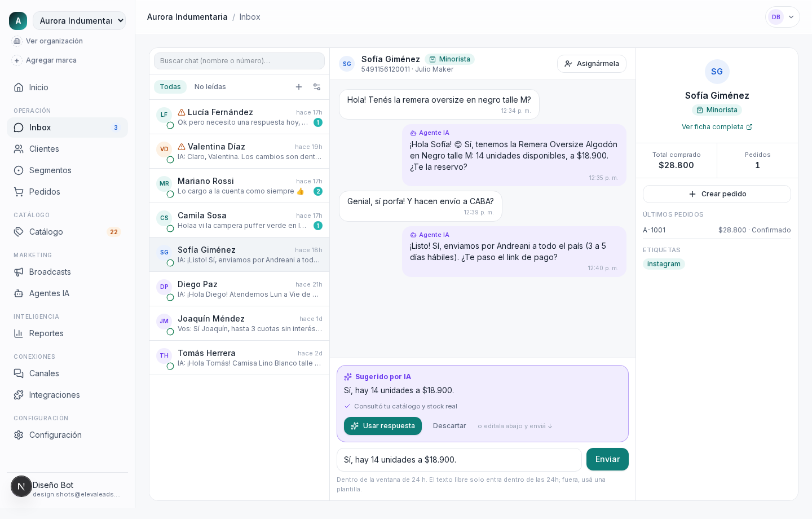
Task: Click the Crear pedido button
Action: [x=717, y=194]
